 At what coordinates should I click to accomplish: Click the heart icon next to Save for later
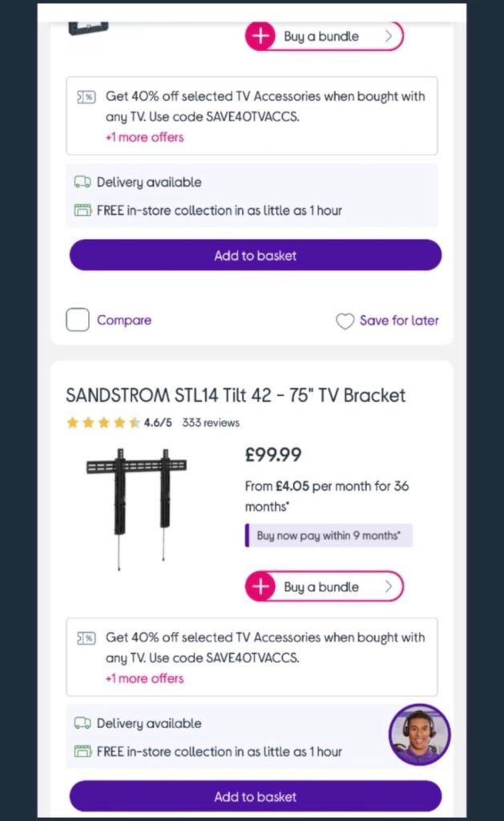coord(345,321)
